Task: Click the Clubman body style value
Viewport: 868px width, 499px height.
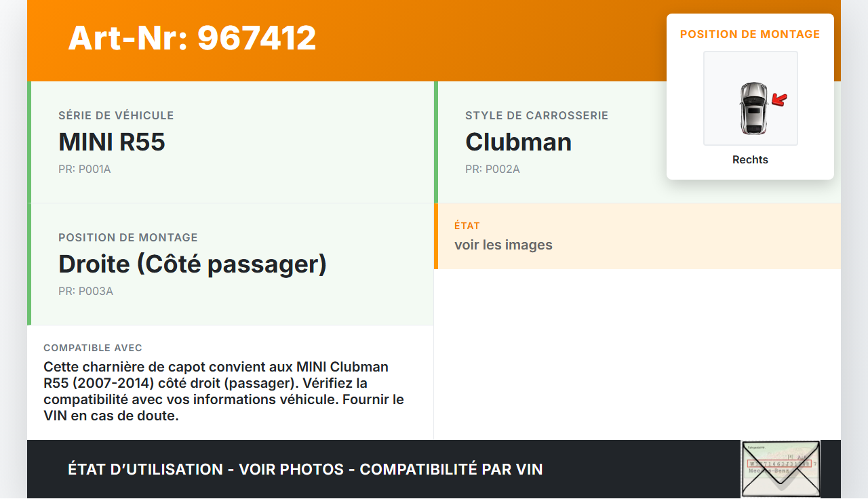Action: click(x=518, y=142)
